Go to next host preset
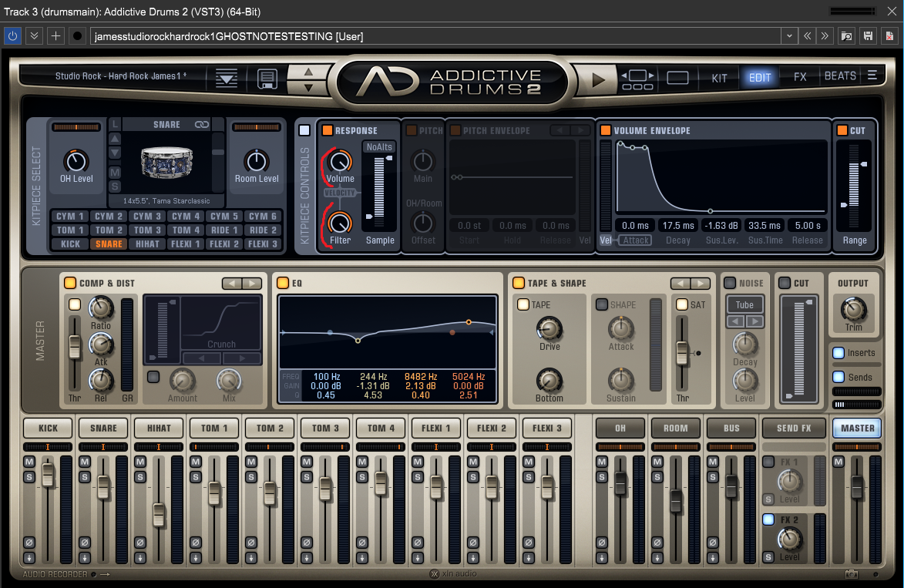 825,35
